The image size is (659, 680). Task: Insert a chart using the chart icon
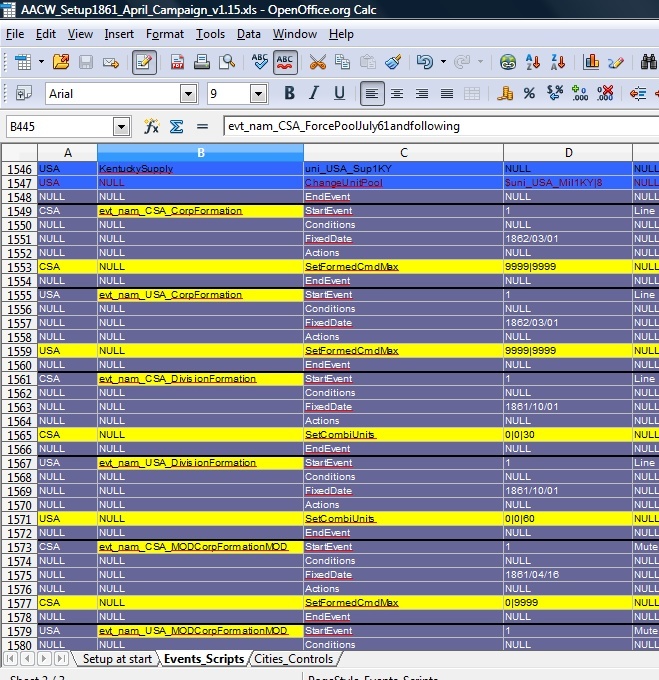pyautogui.click(x=590, y=62)
